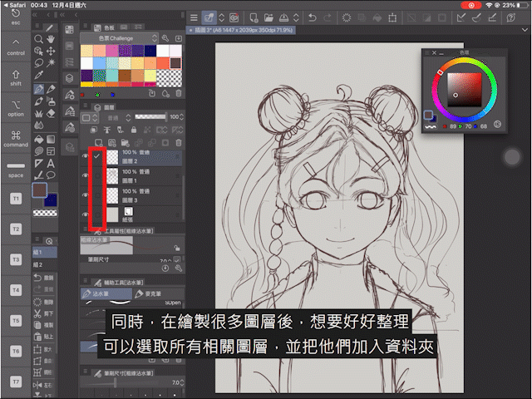Hide the 紙張 paper layer eye icon
The width and height of the screenshot is (532, 399).
click(85, 214)
